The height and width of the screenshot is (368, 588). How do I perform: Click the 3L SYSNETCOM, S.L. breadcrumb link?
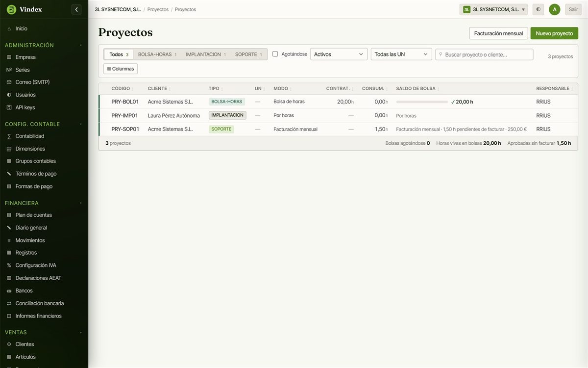[118, 9]
